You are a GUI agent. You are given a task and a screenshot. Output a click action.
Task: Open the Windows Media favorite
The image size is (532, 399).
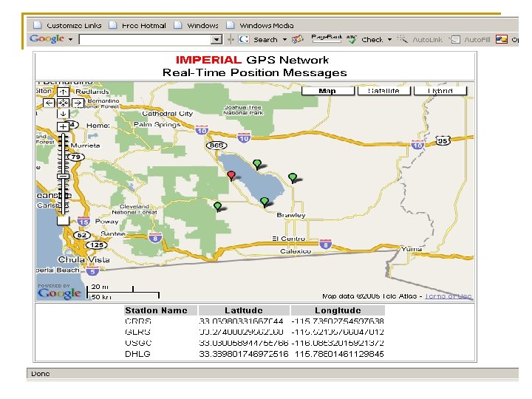click(260, 25)
